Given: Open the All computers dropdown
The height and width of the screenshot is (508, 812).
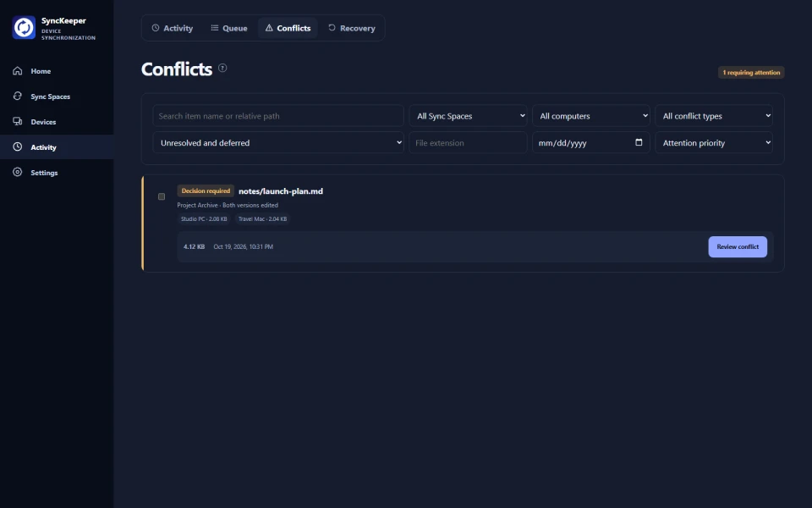Looking at the screenshot, I should (x=591, y=116).
